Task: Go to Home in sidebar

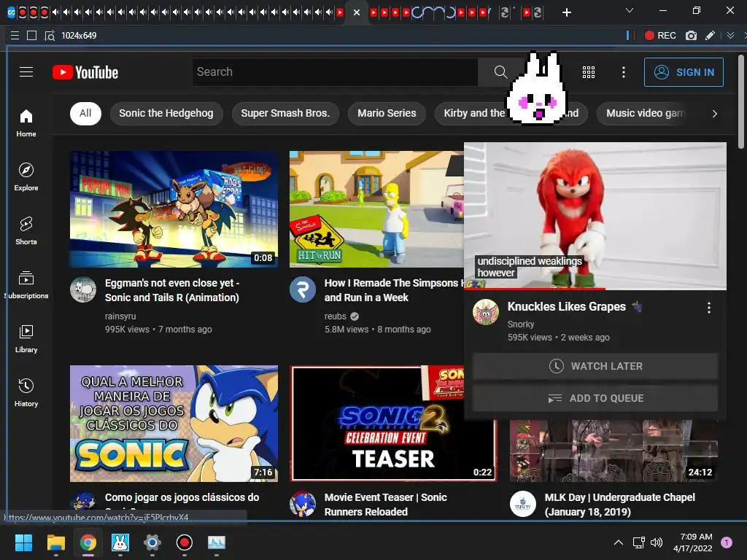Action: point(26,122)
